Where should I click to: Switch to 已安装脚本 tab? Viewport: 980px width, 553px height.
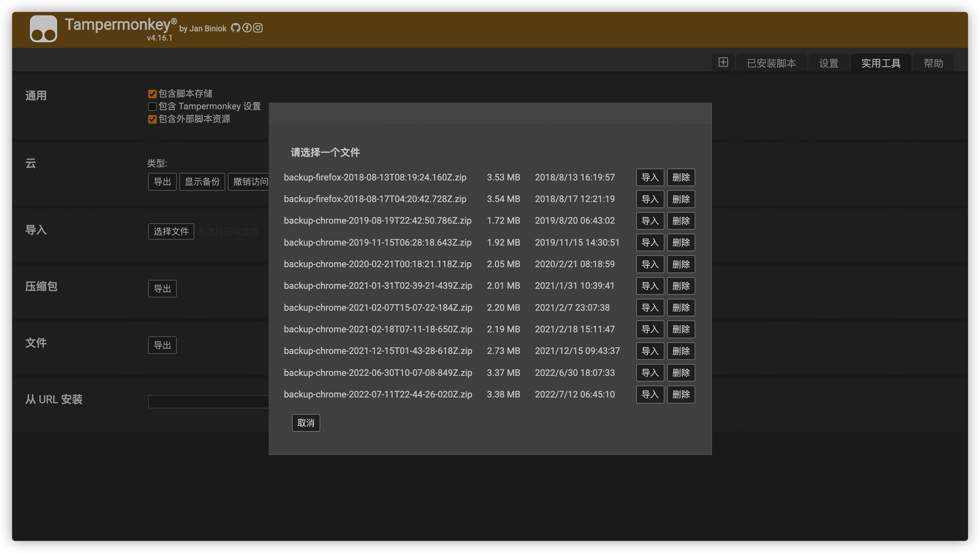771,63
